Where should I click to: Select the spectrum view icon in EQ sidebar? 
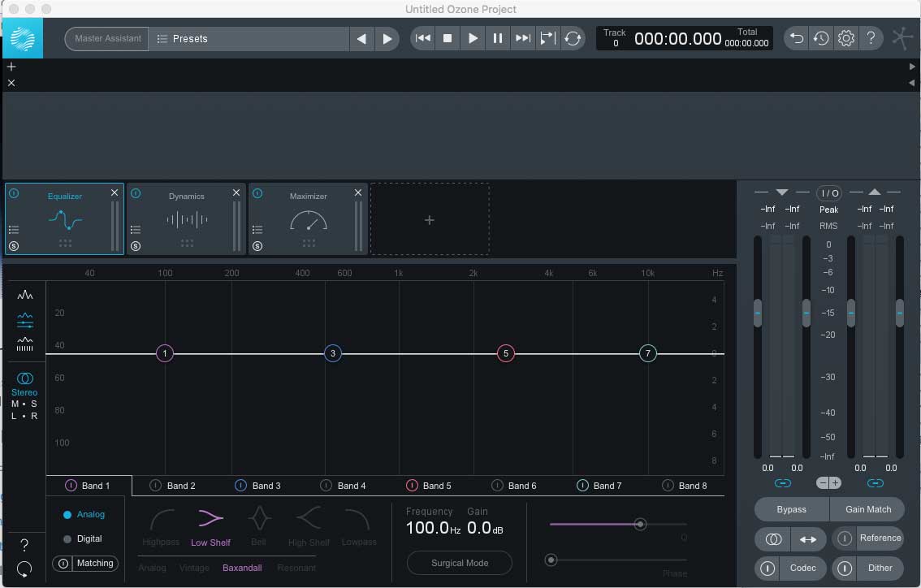click(x=25, y=295)
